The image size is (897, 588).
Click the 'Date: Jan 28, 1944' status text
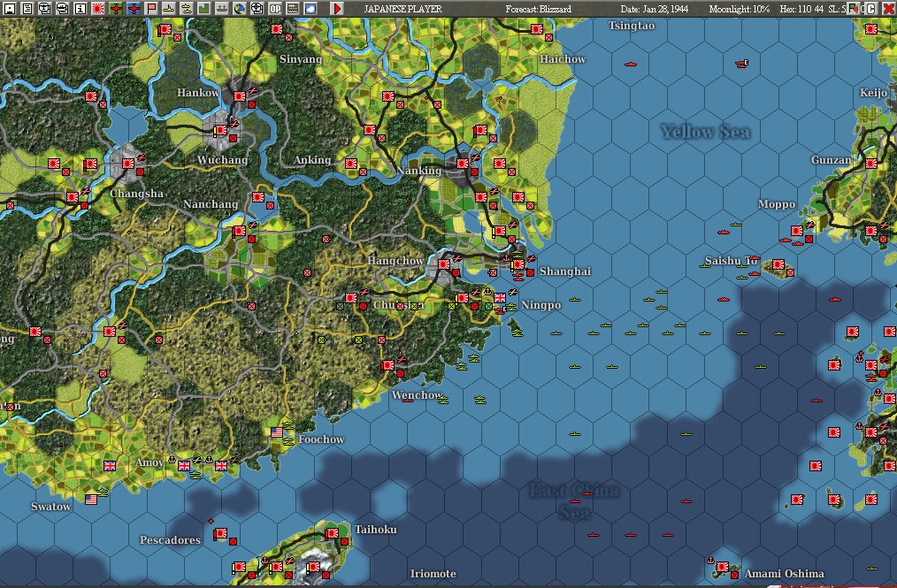[655, 9]
